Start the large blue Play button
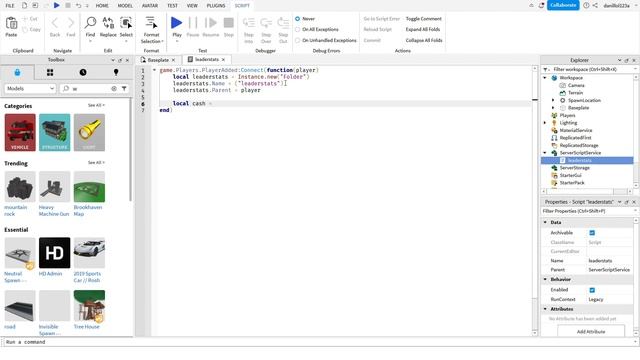The height and width of the screenshot is (360, 640). point(176,23)
